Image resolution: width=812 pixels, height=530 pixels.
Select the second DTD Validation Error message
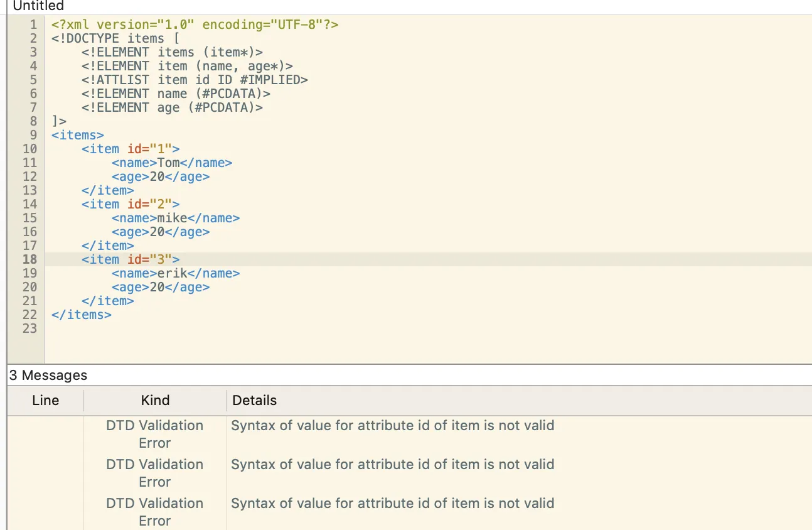tap(392, 465)
